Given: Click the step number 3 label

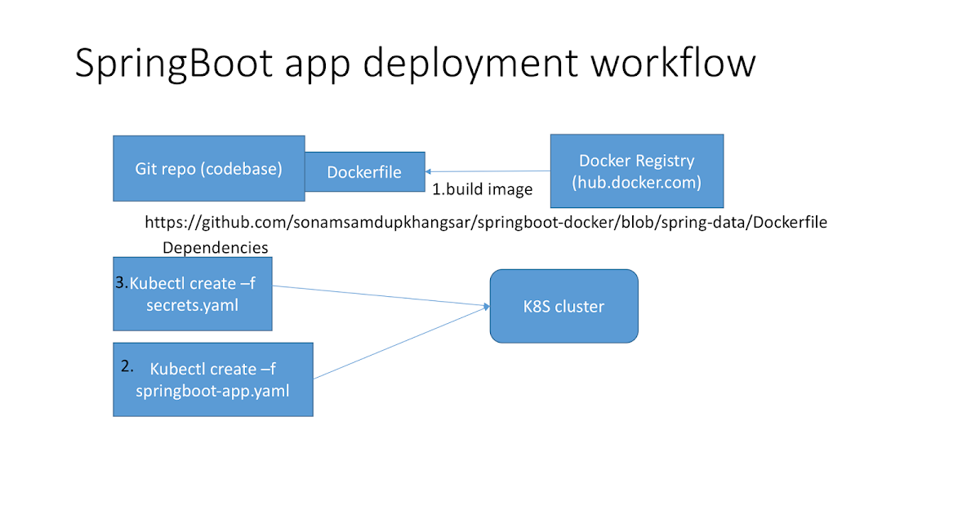Looking at the screenshot, I should pos(120,282).
